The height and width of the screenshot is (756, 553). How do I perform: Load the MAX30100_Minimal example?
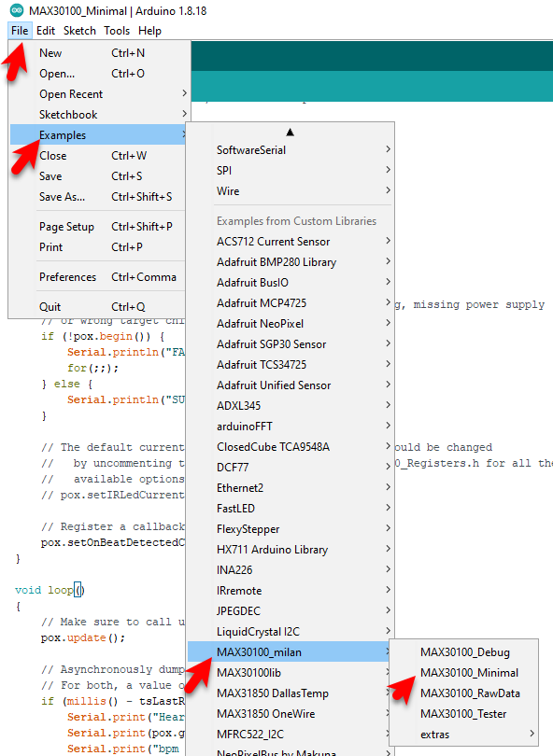[x=463, y=673]
